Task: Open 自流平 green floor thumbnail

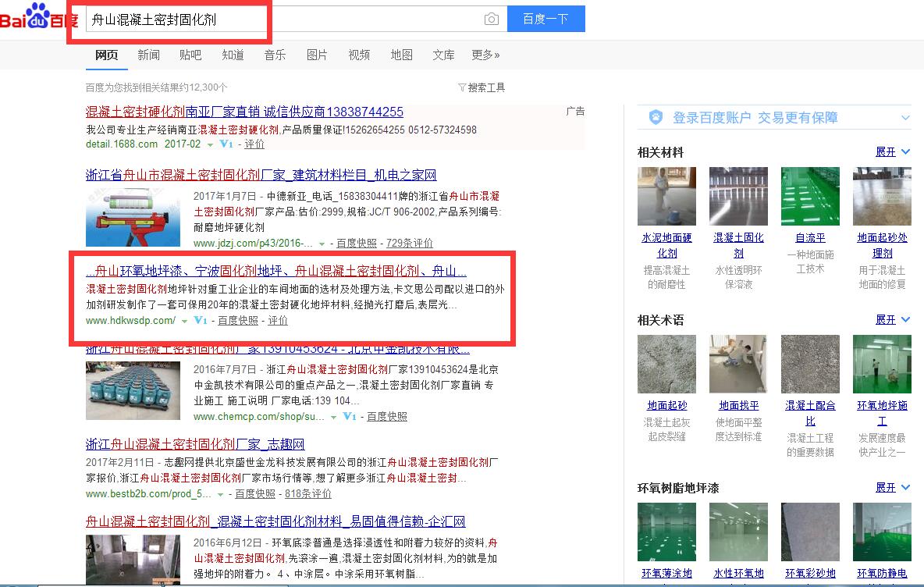Action: pos(810,196)
